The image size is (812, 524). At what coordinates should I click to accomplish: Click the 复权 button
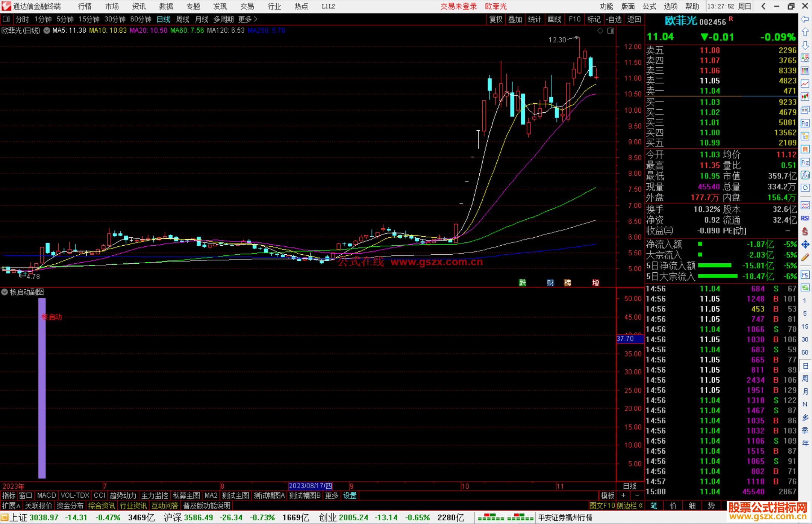pyautogui.click(x=495, y=19)
